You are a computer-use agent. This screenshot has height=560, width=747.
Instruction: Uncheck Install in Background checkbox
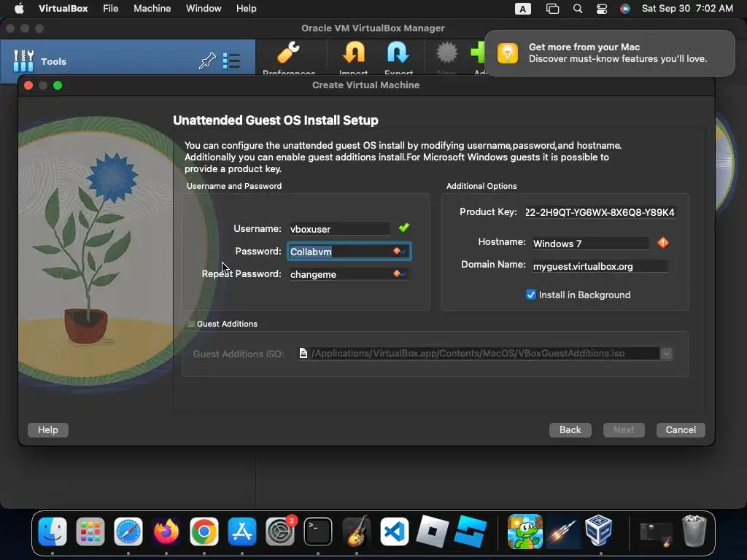point(531,295)
